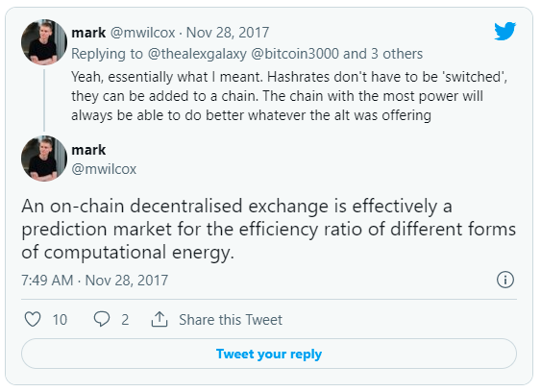Open the 7:49 AM · Nov 28, 2017 timestamp
This screenshot has height=392, width=541.
[95, 281]
